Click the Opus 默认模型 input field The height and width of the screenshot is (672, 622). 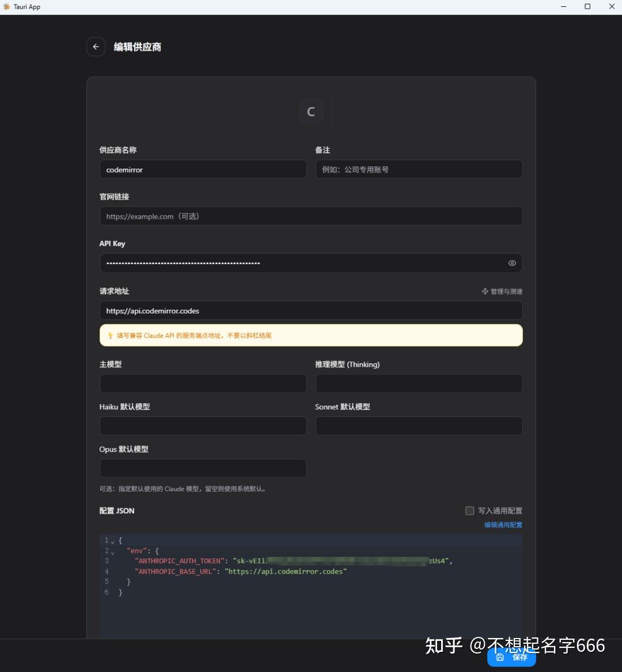point(203,468)
